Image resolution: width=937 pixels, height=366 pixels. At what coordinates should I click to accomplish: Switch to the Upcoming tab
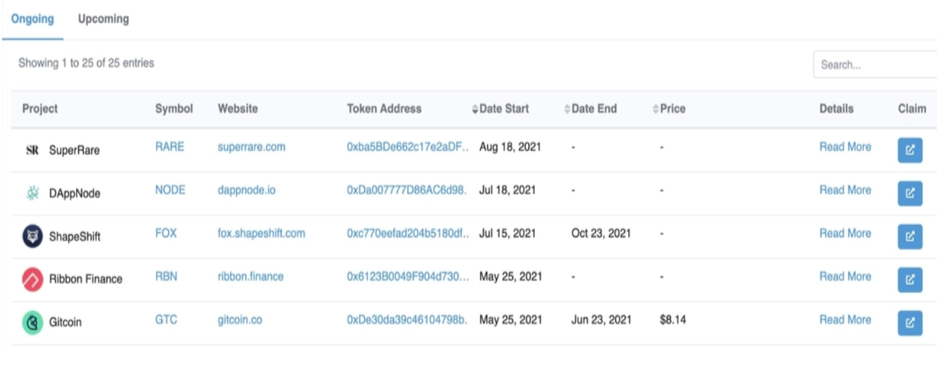103,19
